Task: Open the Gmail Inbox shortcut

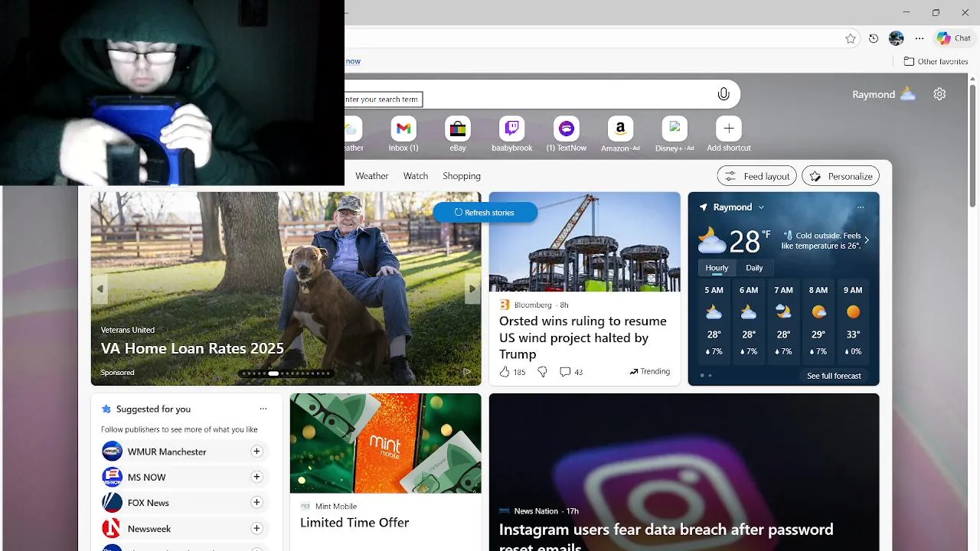Action: (403, 135)
